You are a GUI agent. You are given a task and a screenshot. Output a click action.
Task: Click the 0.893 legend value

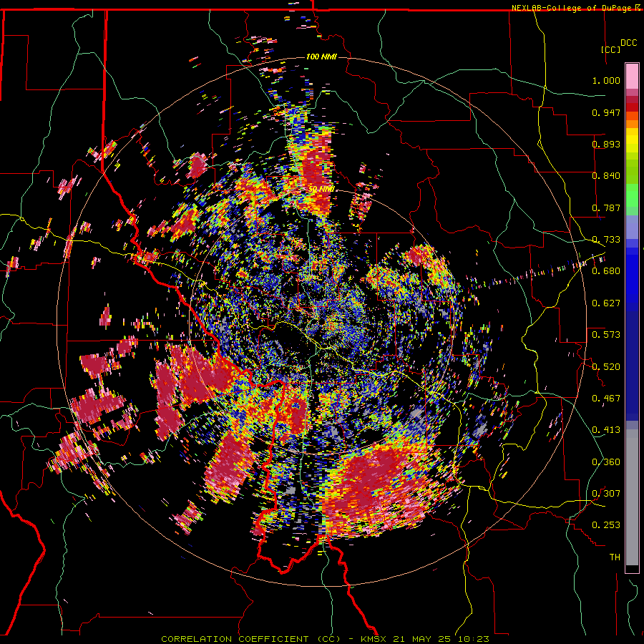tap(606, 144)
